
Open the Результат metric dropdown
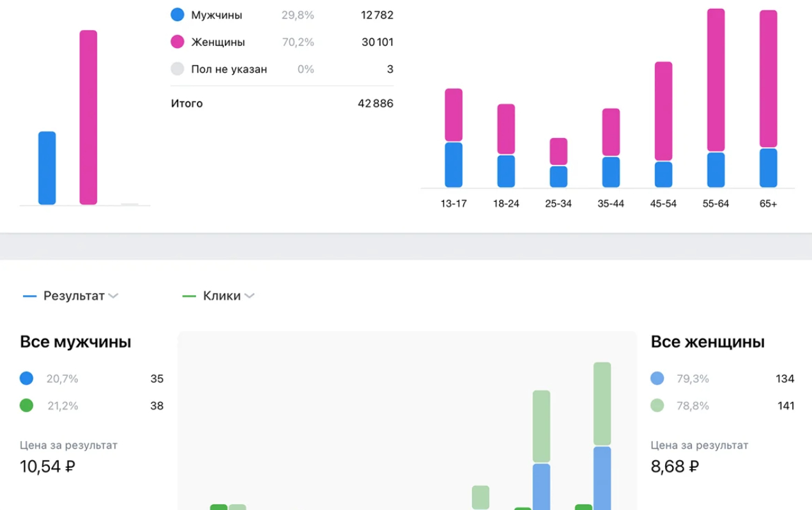pyautogui.click(x=70, y=296)
